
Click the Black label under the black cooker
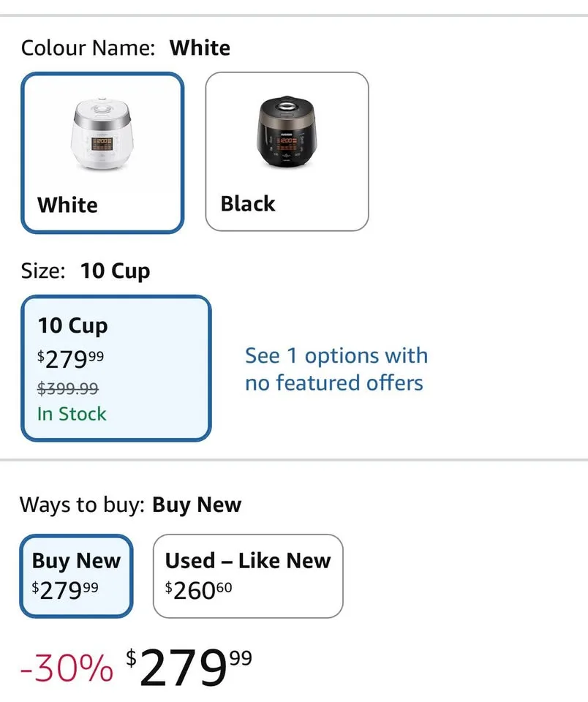click(x=247, y=203)
